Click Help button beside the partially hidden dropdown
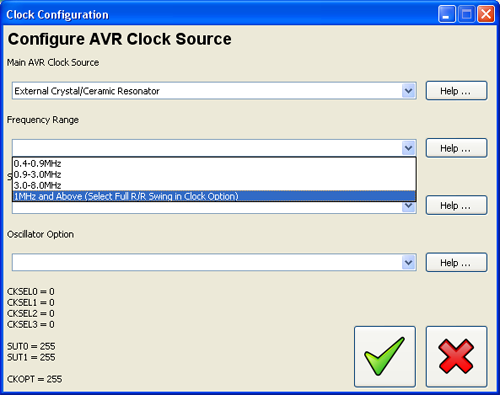The height and width of the screenshot is (395, 500). point(456,205)
